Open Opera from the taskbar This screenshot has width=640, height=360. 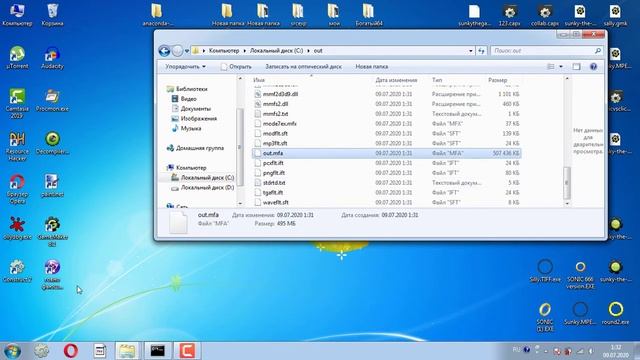pos(71,351)
